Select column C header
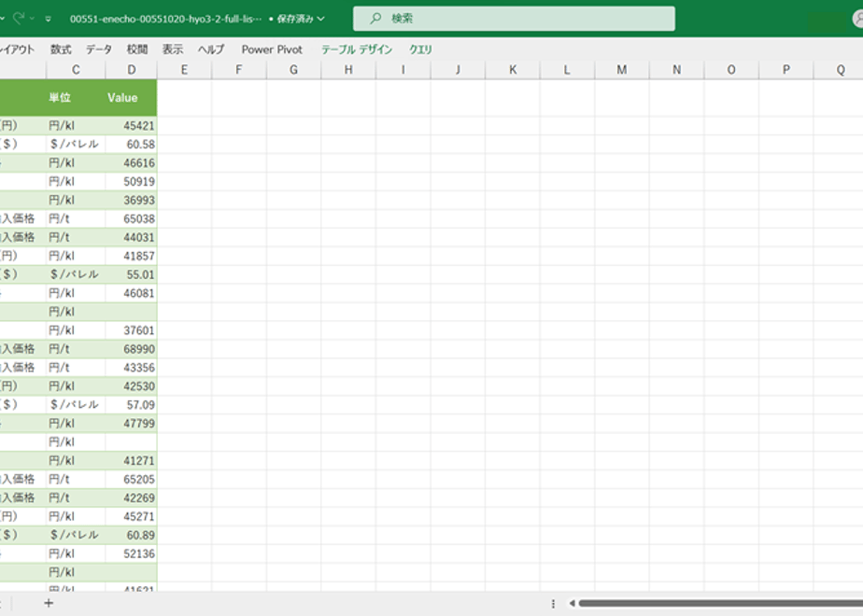This screenshot has width=863, height=616. [x=76, y=70]
